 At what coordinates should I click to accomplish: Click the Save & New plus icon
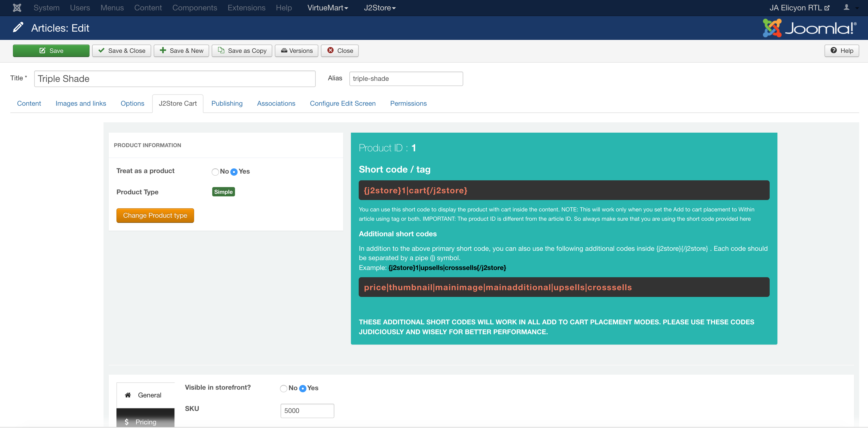[163, 50]
